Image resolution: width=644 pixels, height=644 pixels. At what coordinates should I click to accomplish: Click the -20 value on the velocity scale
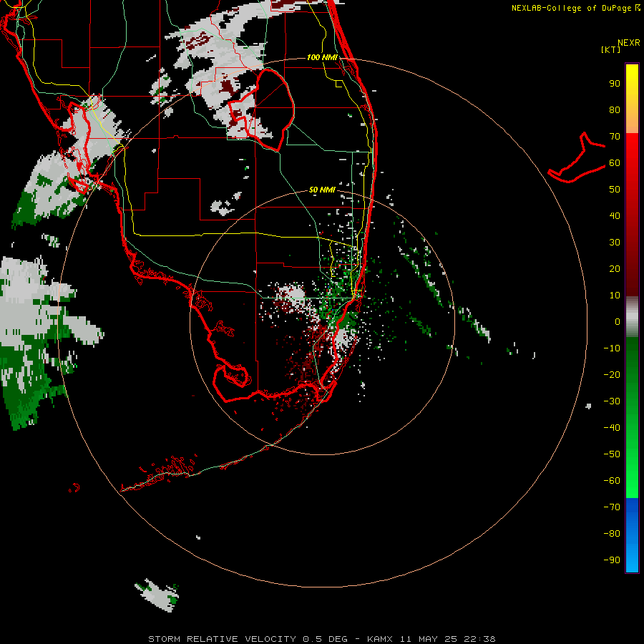[612, 374]
